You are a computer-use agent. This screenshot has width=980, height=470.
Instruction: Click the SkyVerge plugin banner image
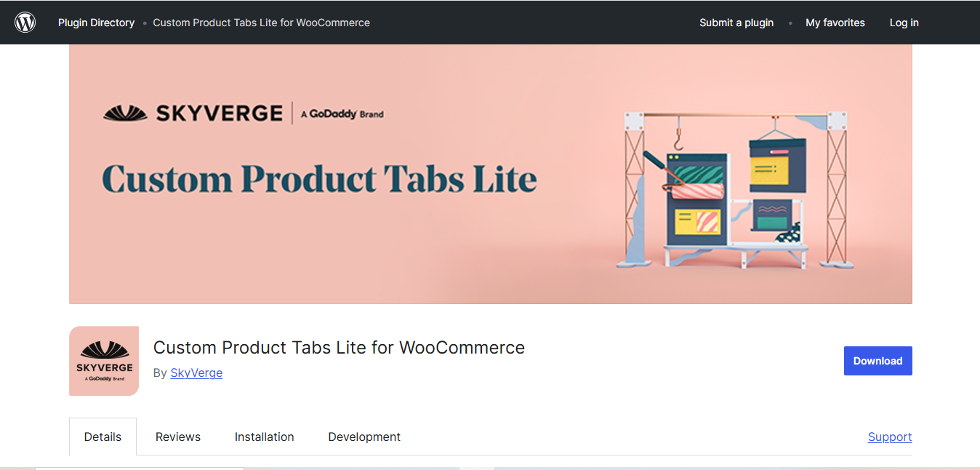click(491, 174)
